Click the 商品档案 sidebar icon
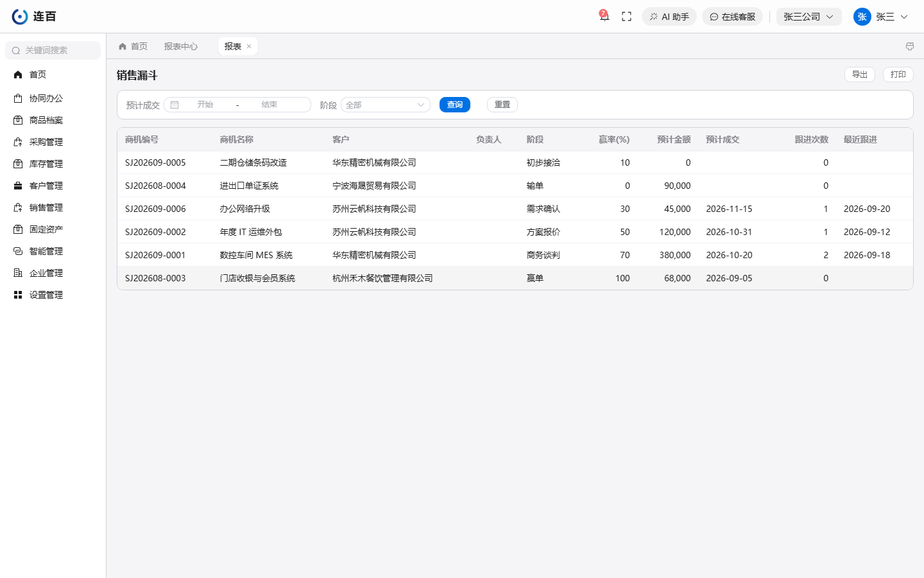 pos(18,120)
